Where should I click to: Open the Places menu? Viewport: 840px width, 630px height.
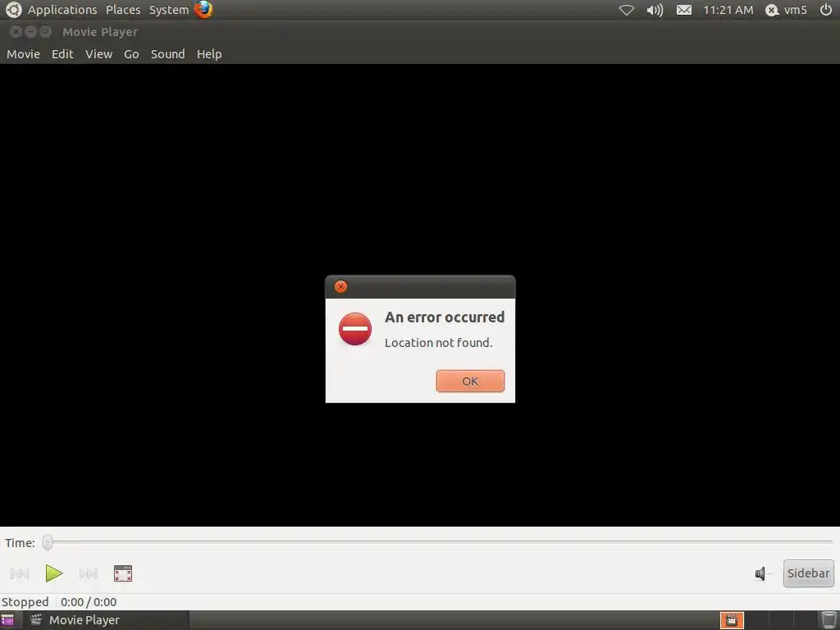click(123, 10)
